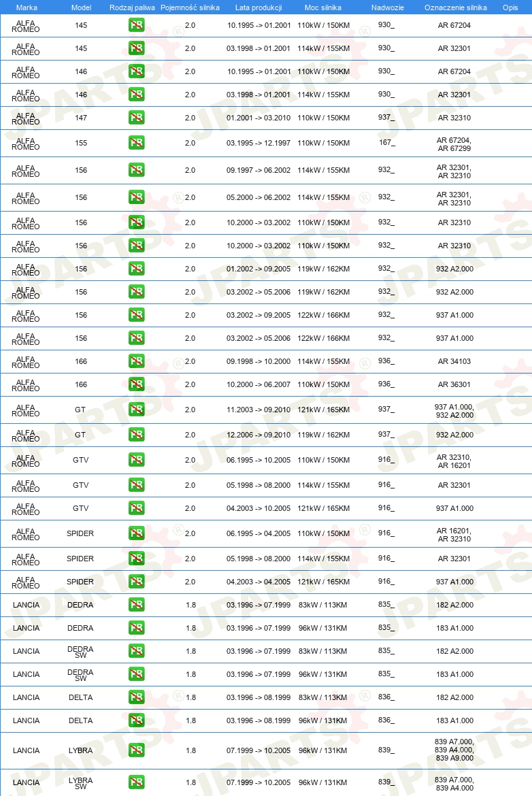The height and width of the screenshot is (796, 532).
Task: Click fuel icon in GT 121kW row
Action: point(137,409)
